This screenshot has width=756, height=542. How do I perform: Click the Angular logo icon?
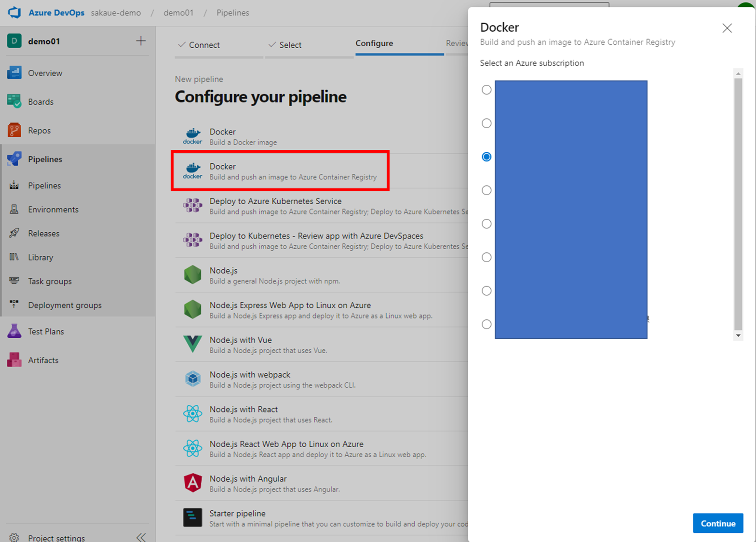193,483
